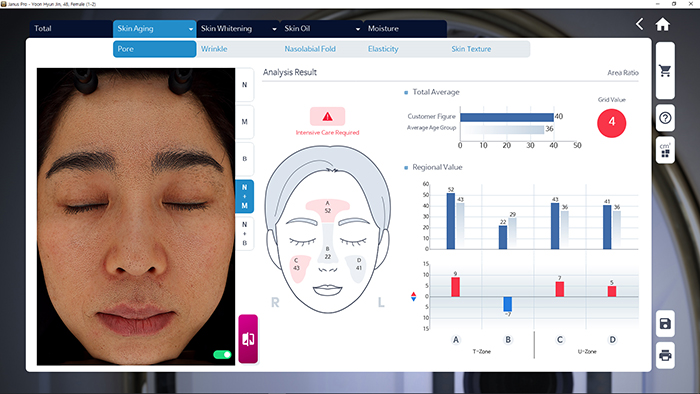Expand the Skin Whitening dropdown arrow
Viewport: 700px width, 394px height.
coord(274,29)
